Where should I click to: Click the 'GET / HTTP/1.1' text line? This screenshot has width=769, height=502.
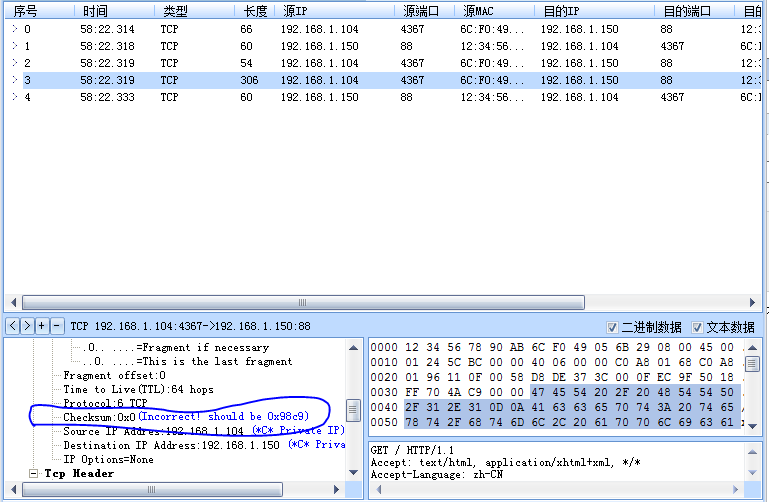coord(412,450)
